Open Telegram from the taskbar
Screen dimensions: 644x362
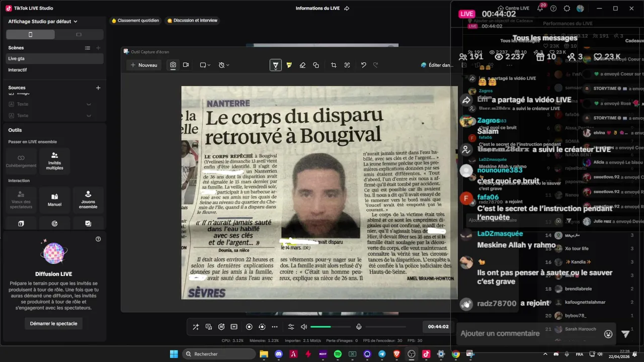click(x=382, y=354)
